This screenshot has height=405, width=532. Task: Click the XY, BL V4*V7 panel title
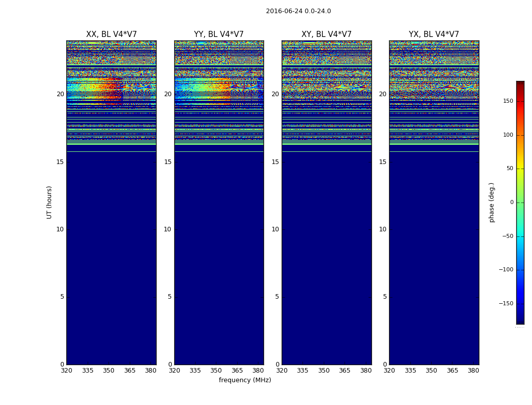(326, 34)
